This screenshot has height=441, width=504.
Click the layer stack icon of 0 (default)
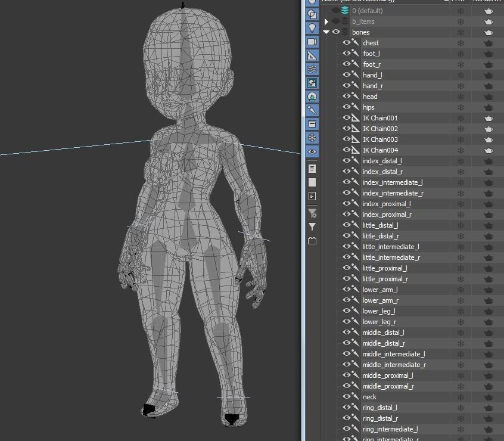point(345,11)
